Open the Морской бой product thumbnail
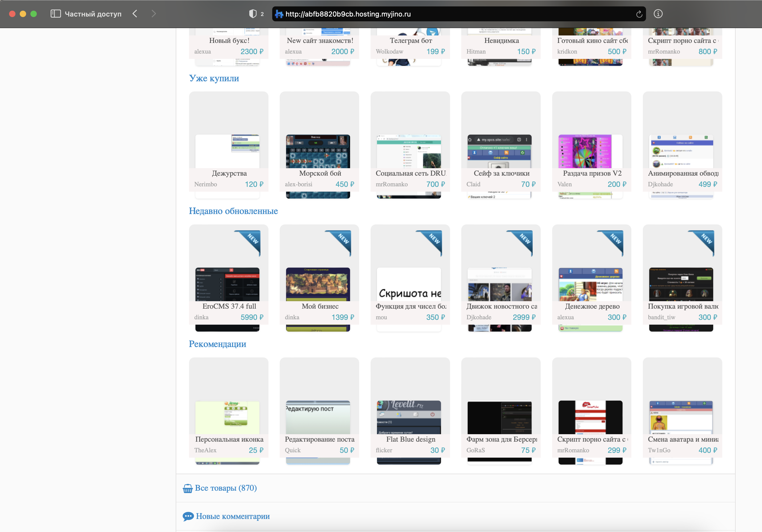 (318, 151)
